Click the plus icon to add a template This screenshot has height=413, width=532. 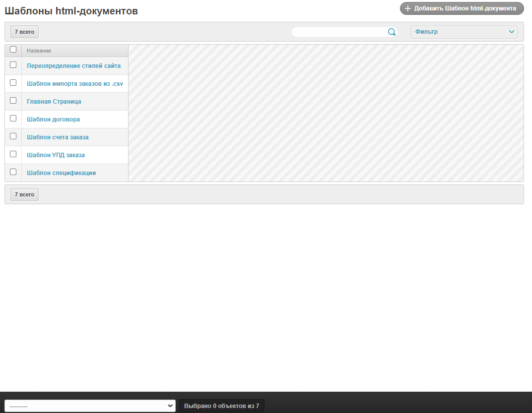click(x=408, y=8)
